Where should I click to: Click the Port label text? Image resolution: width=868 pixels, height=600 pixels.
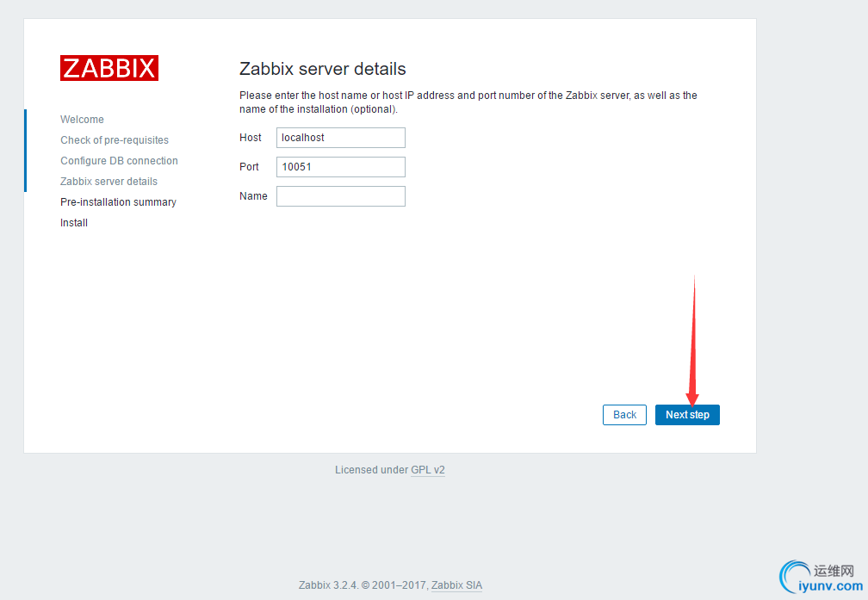pos(249,167)
